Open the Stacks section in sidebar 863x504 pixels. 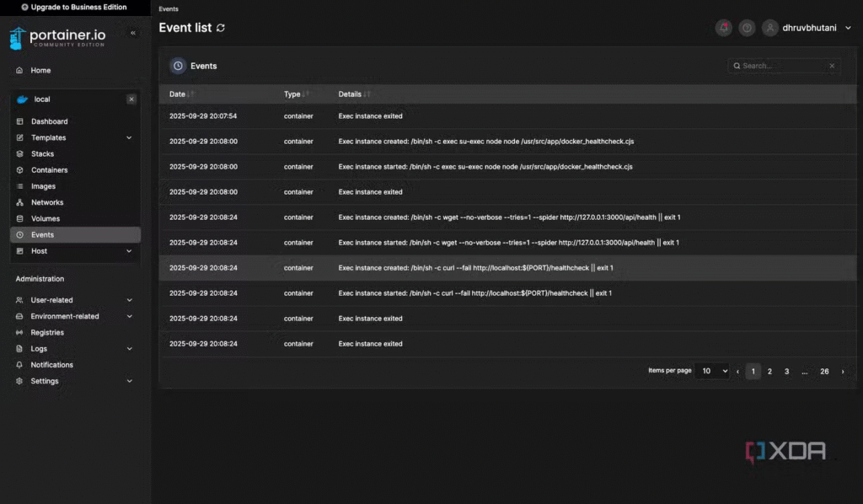(42, 154)
